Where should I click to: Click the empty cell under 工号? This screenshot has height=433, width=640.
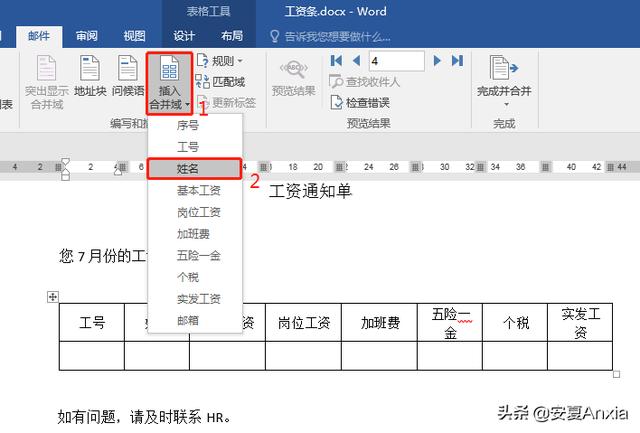(x=92, y=356)
